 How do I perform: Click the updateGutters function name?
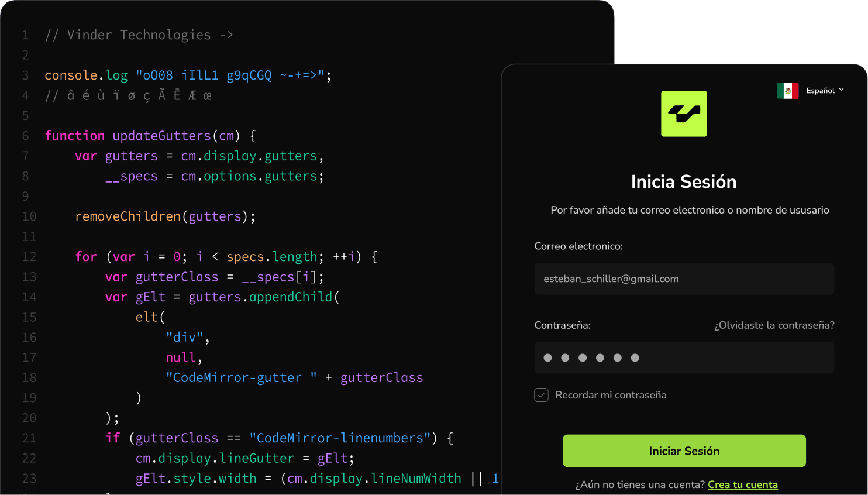pos(161,136)
